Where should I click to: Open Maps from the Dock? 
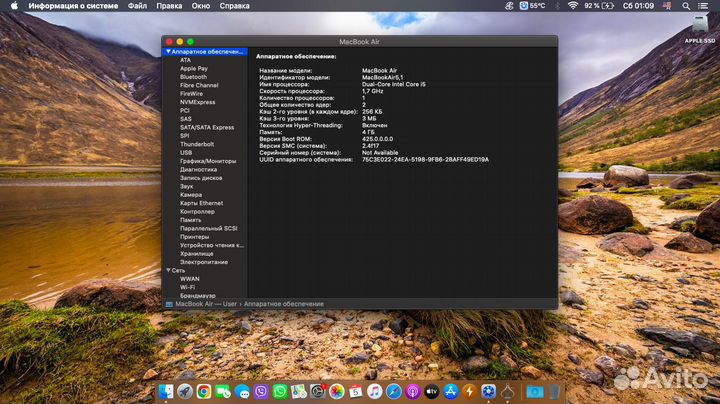tap(298, 392)
